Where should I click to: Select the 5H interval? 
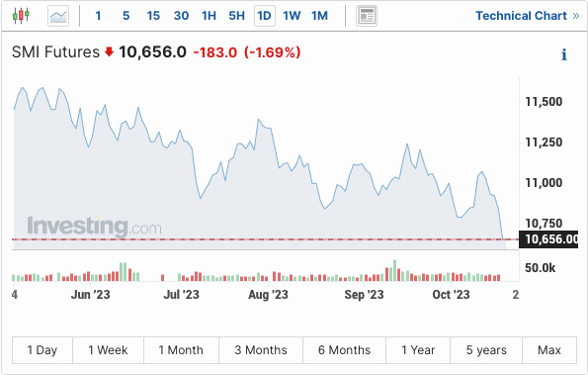[236, 16]
